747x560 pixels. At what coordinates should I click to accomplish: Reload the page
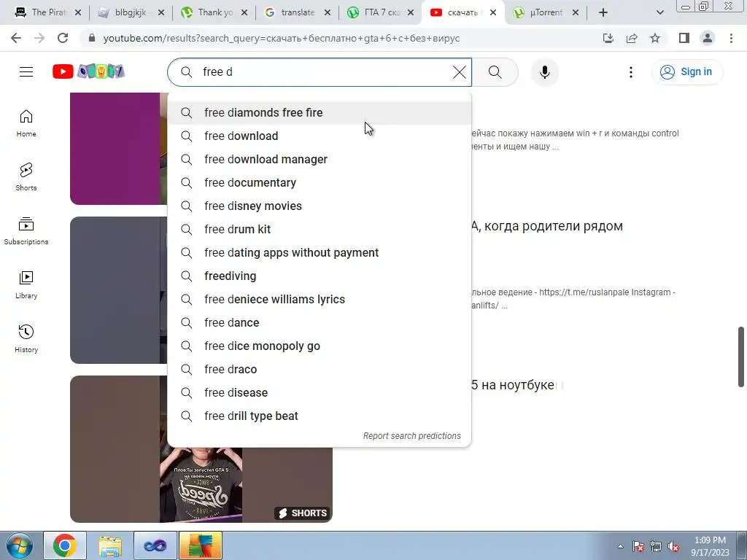[63, 38]
